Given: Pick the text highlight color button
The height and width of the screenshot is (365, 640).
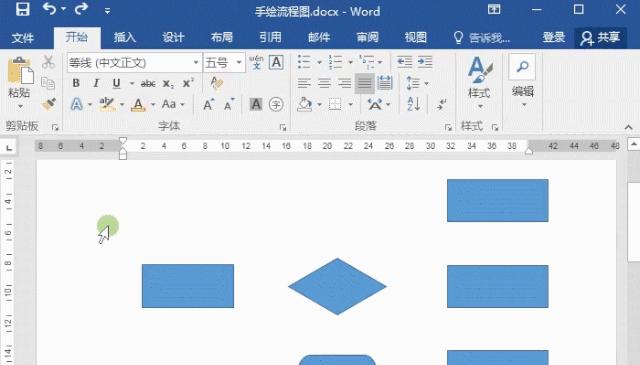Looking at the screenshot, I should [x=107, y=105].
